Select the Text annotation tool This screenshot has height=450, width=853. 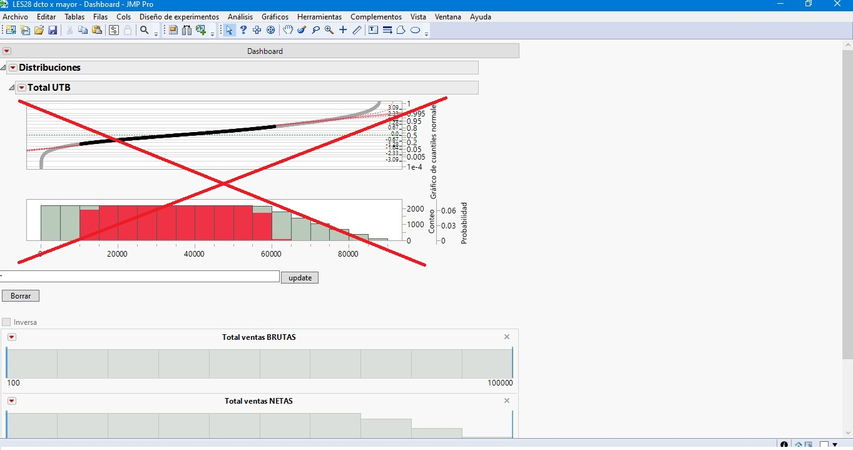tap(373, 31)
